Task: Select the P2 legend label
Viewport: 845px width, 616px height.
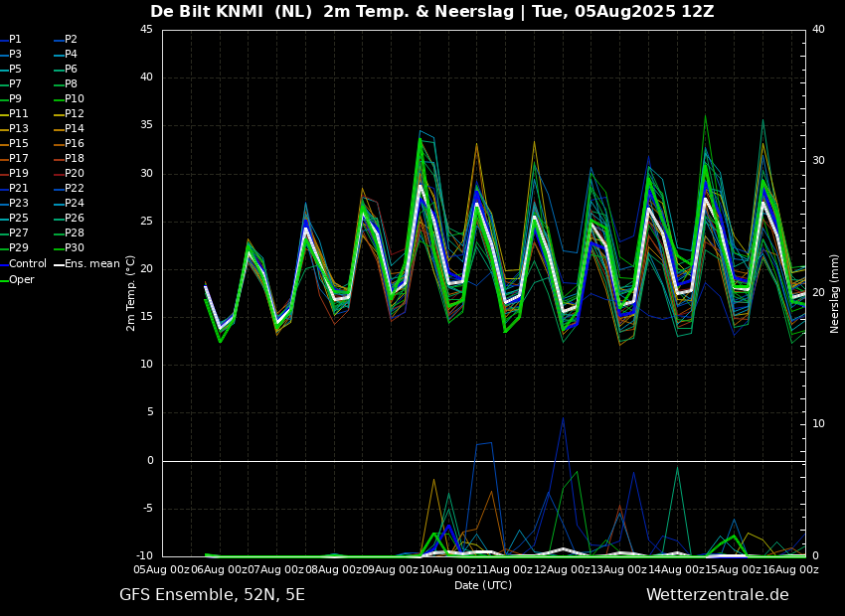Action: click(71, 40)
